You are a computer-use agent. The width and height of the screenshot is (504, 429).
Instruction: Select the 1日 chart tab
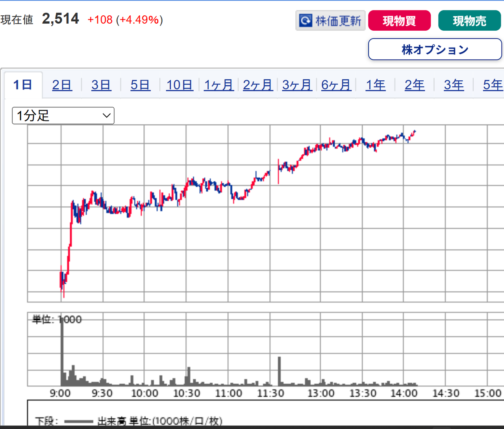[x=22, y=85]
